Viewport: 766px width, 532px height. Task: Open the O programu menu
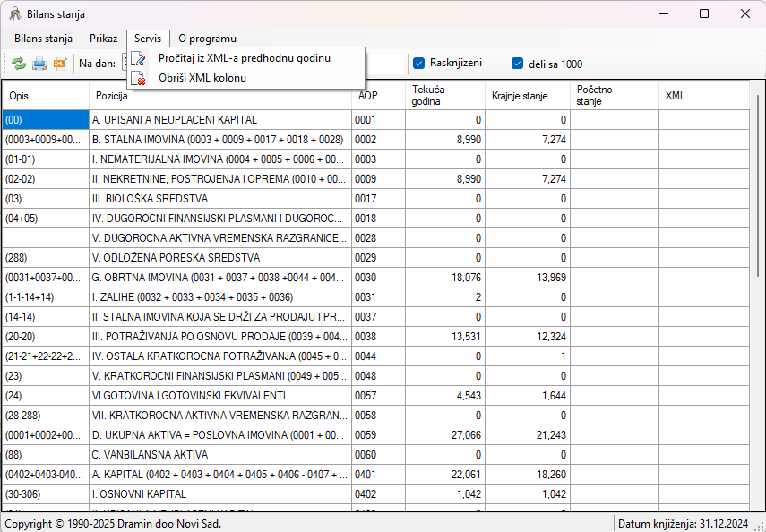click(207, 39)
